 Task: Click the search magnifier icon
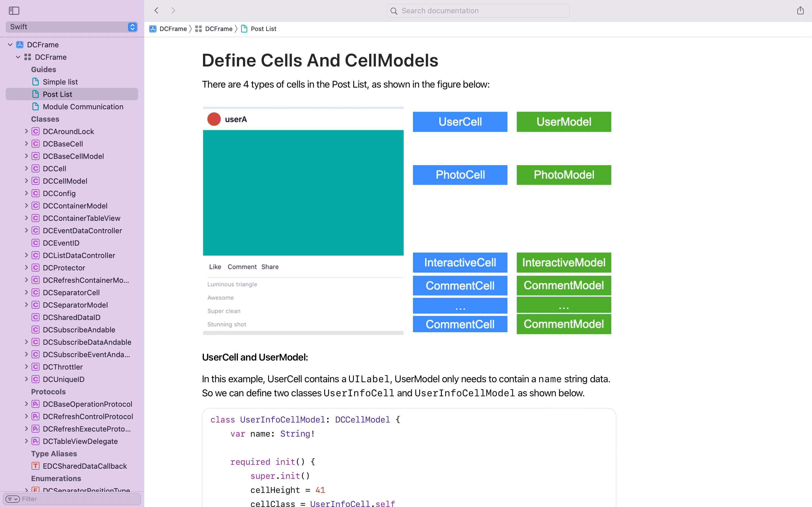394,11
